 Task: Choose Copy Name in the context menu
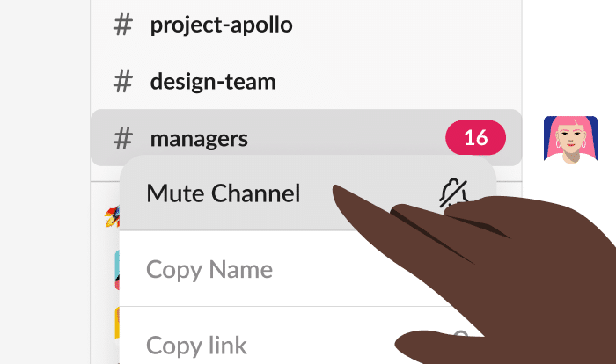point(209,269)
